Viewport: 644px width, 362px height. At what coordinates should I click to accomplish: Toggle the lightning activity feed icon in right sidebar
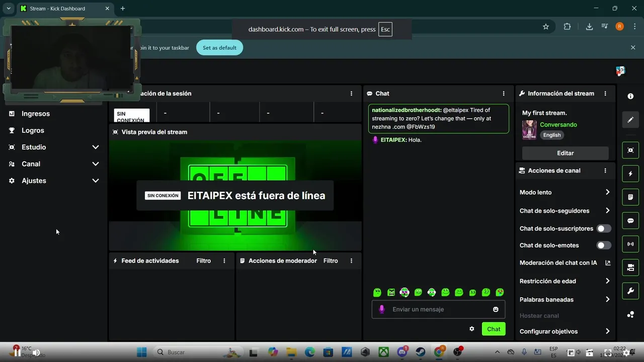pyautogui.click(x=630, y=173)
